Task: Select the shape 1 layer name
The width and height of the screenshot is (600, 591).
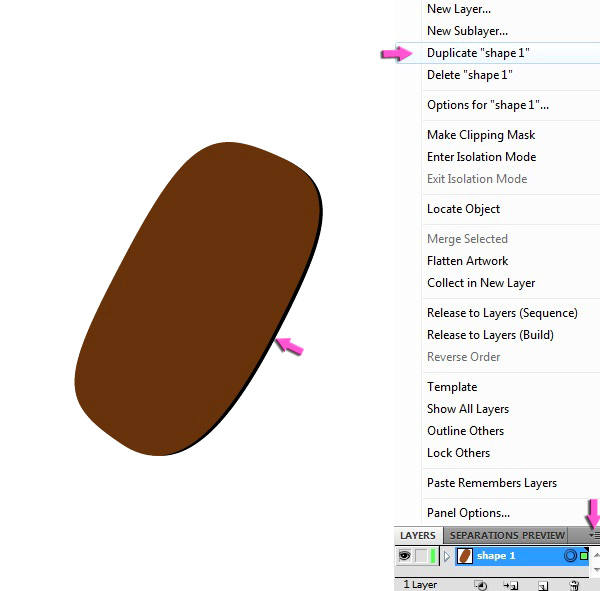Action: click(496, 556)
